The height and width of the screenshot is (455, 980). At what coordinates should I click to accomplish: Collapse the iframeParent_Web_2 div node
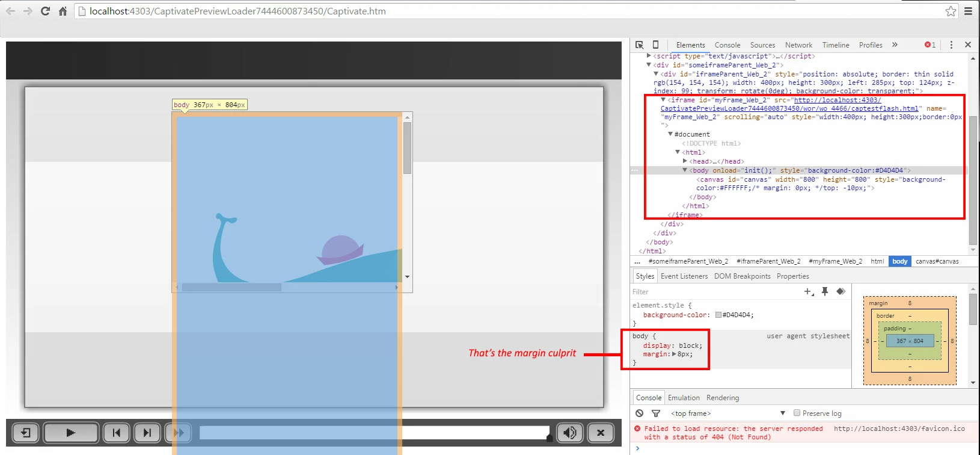[x=656, y=74]
